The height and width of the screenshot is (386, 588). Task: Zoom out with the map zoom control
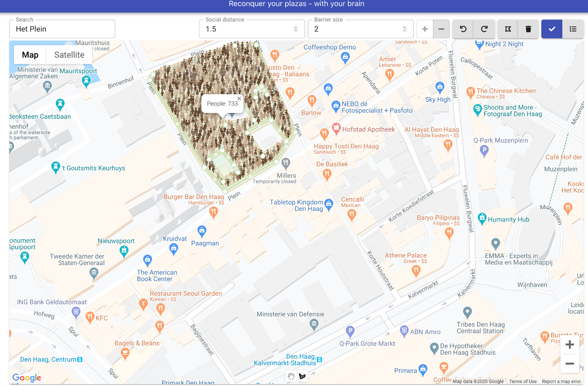(x=570, y=364)
